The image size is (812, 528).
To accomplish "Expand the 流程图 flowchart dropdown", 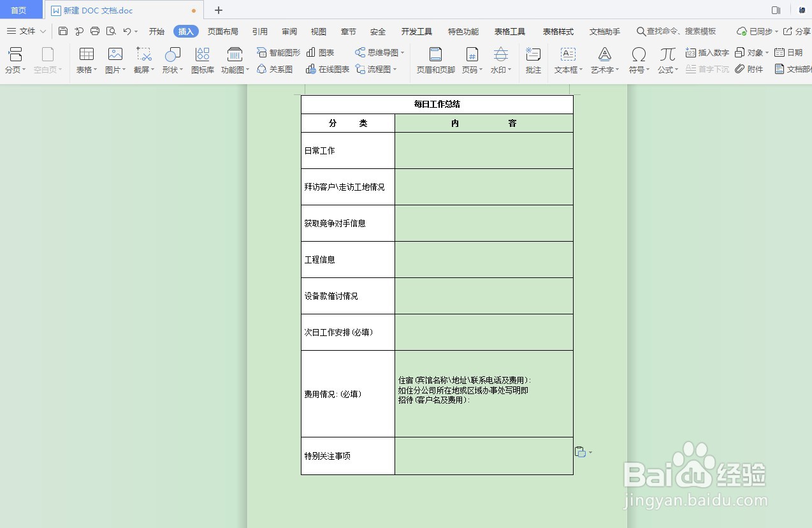I will 395,70.
